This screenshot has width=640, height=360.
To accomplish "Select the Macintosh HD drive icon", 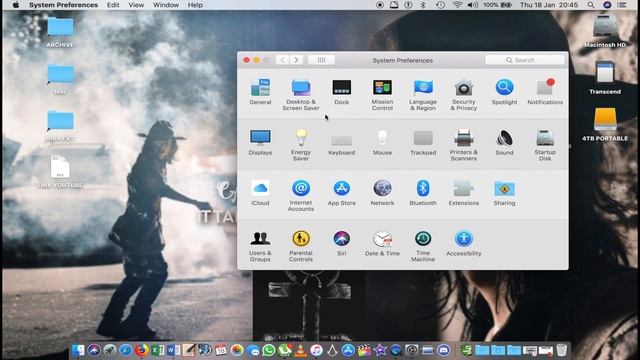I will pyautogui.click(x=605, y=31).
